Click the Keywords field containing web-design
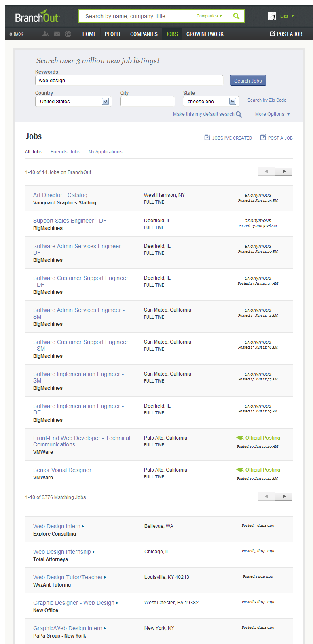Image resolution: width=313 pixels, height=644 pixels. [x=129, y=80]
